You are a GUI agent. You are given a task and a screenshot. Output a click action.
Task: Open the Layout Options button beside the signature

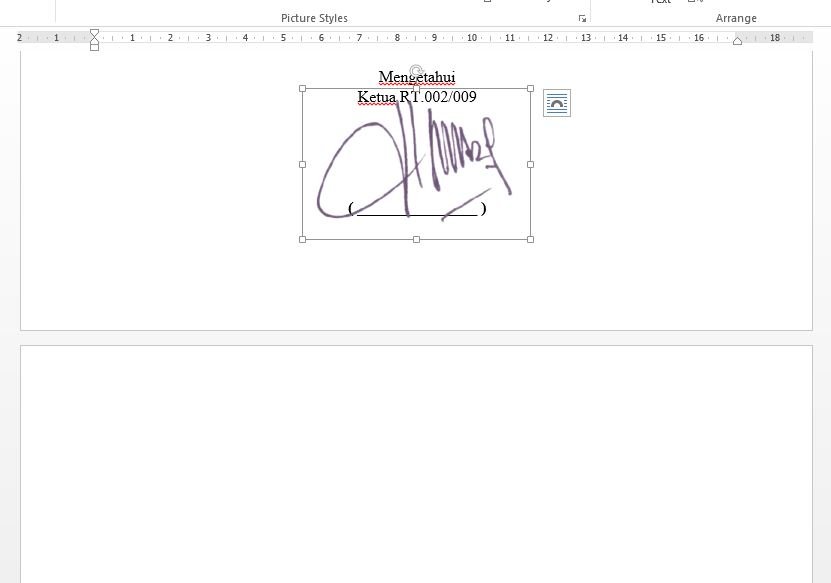click(x=557, y=103)
